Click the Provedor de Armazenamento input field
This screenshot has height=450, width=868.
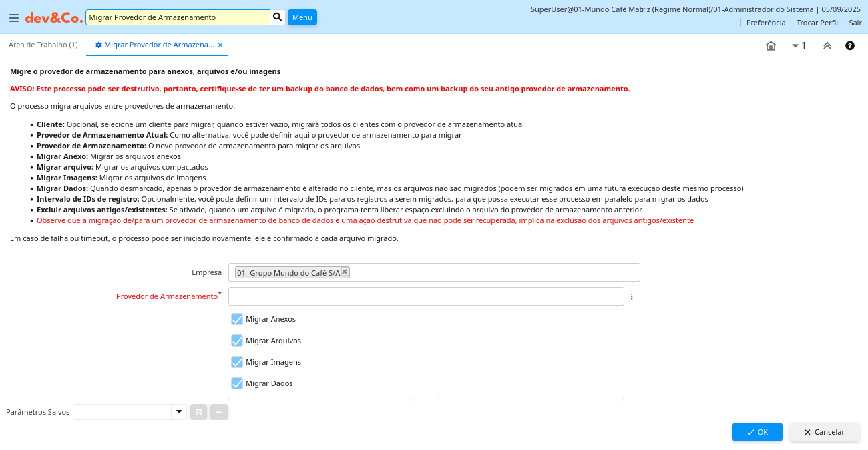(x=426, y=296)
